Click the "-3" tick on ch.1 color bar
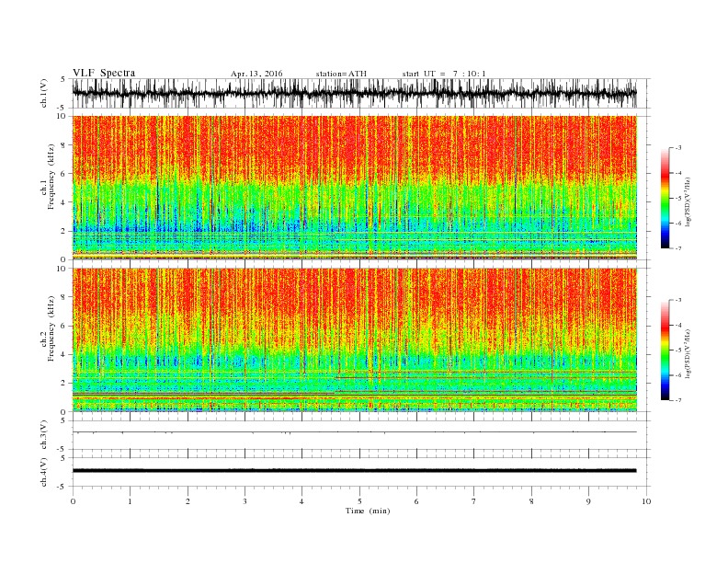 678,148
